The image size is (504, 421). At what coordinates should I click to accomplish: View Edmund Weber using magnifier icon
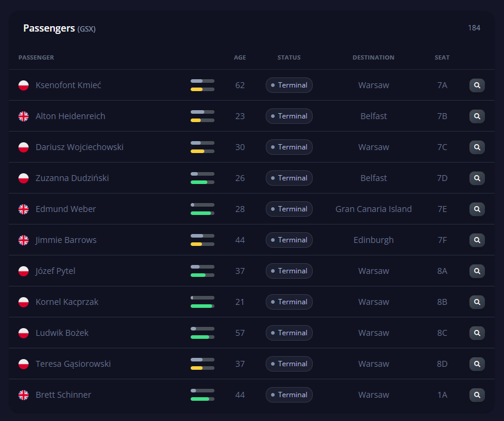(477, 209)
